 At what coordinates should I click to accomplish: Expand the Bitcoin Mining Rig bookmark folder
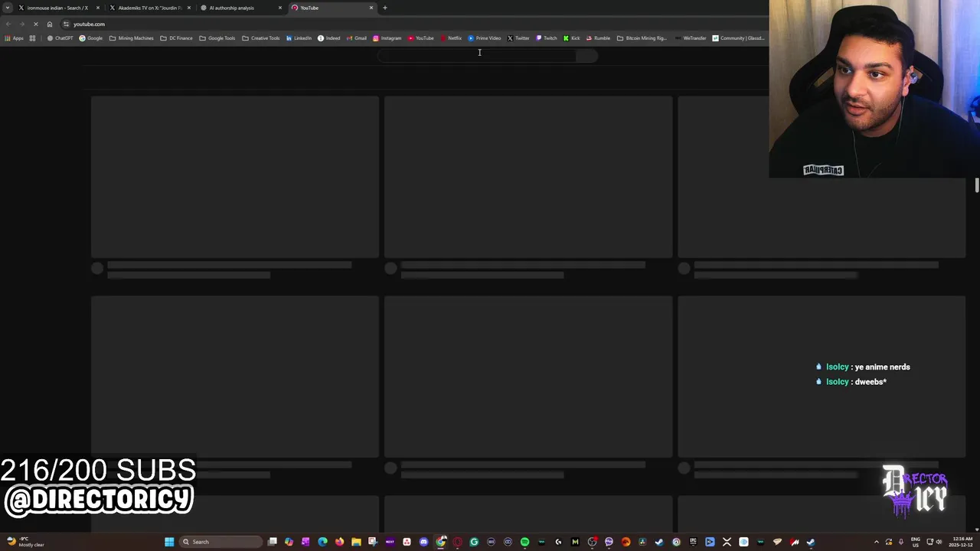(x=642, y=38)
